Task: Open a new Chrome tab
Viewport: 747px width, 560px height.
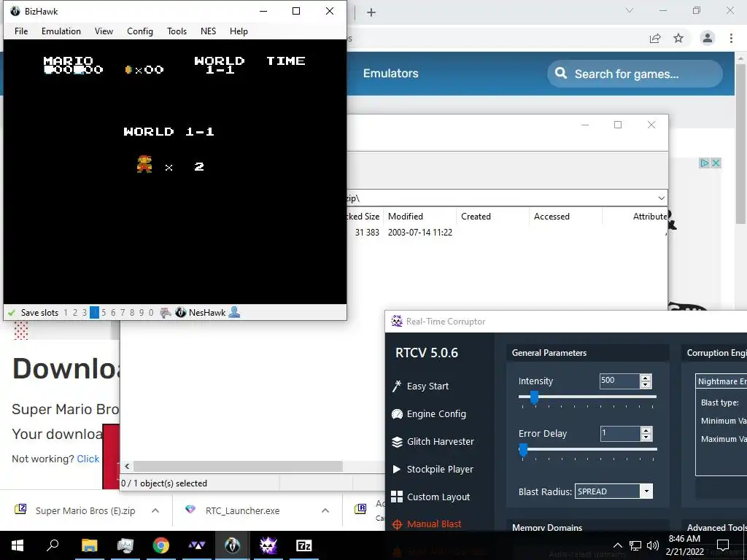Action: click(371, 12)
